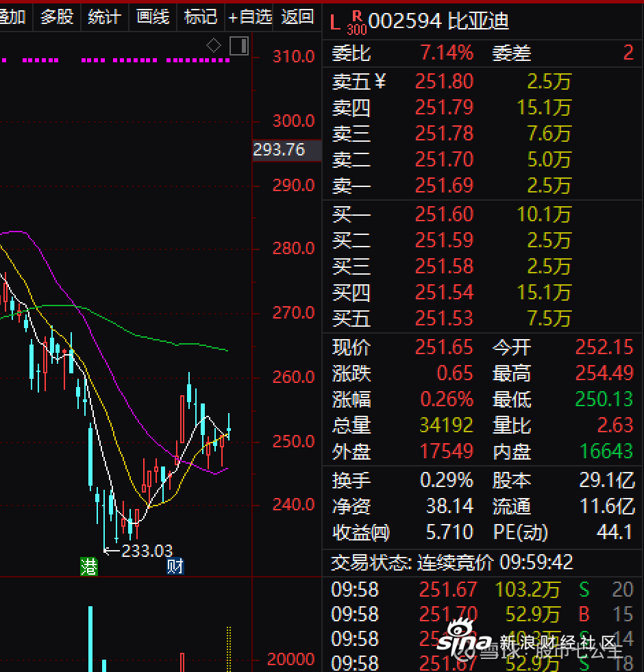Click the PE(动) value 44.1
644x672 pixels.
(x=615, y=532)
